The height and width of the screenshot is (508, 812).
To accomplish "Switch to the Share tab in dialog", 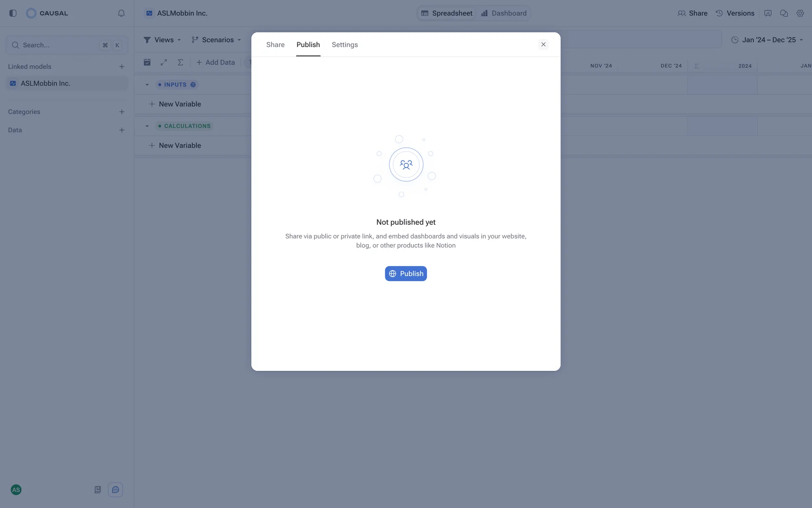I will pos(275,45).
